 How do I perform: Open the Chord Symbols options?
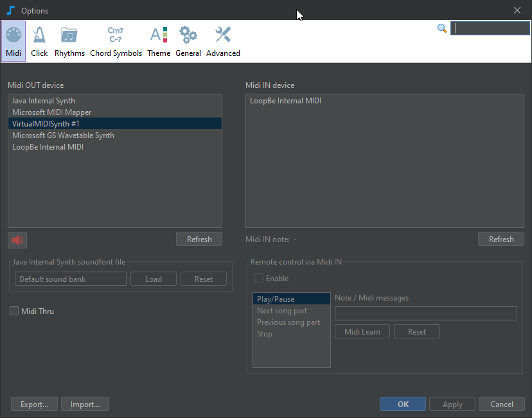coord(116,41)
